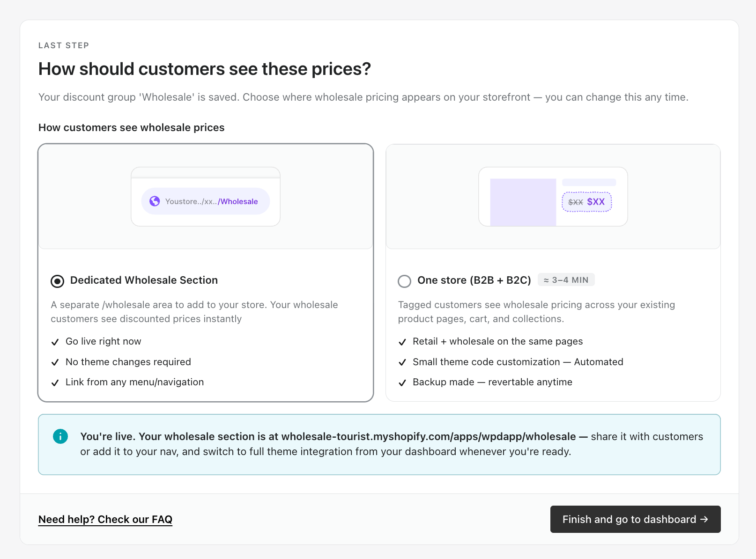Click the 'How should customers see these prices?' heading
This screenshot has height=559, width=756.
[205, 69]
